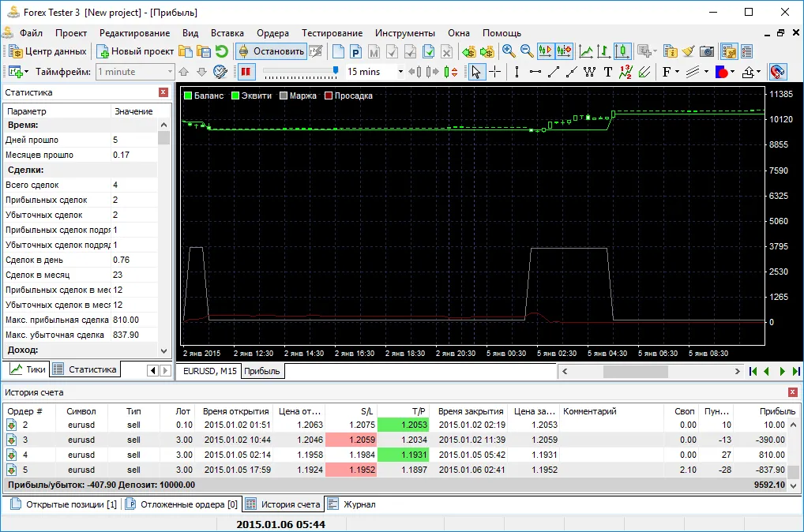
Task: Open the symbol info icon
Action: pos(671,51)
